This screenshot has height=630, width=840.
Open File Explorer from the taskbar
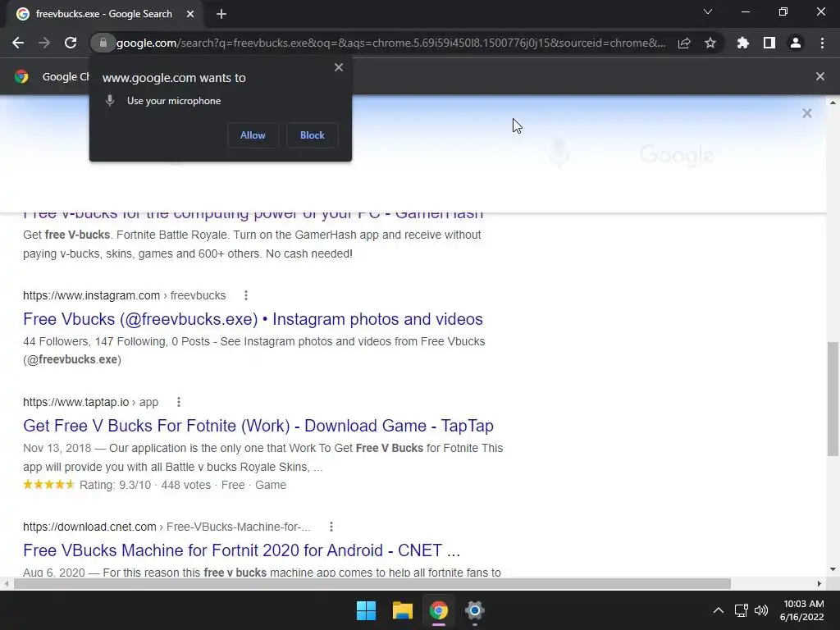(402, 610)
